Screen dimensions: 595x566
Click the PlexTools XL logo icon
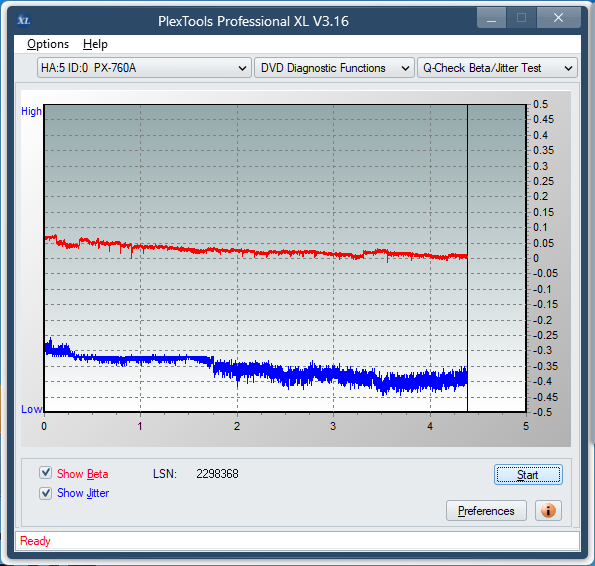(24, 20)
